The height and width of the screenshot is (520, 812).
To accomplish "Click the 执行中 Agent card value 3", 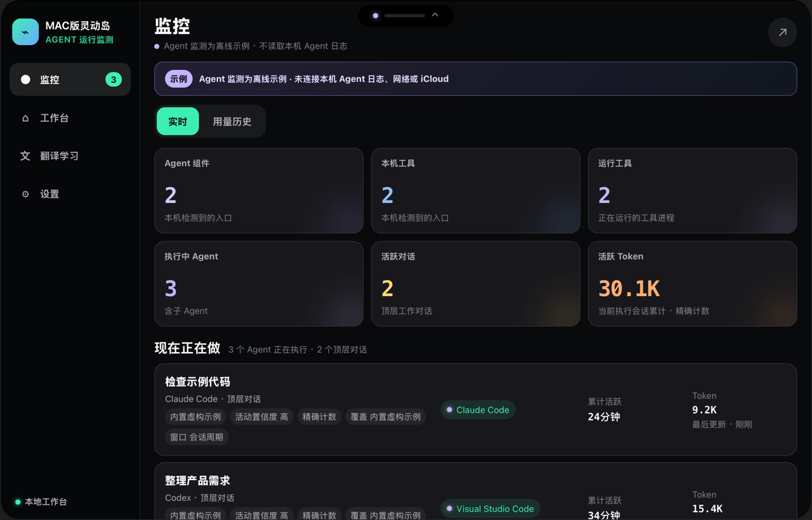I will (x=171, y=289).
